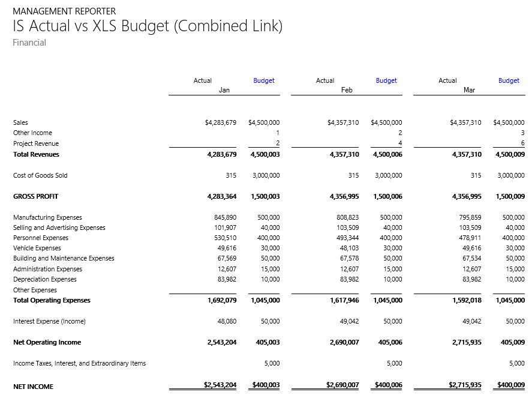Image resolution: width=532 pixels, height=398 pixels.
Task: Select the Total Revenues row label
Action: 36,154
